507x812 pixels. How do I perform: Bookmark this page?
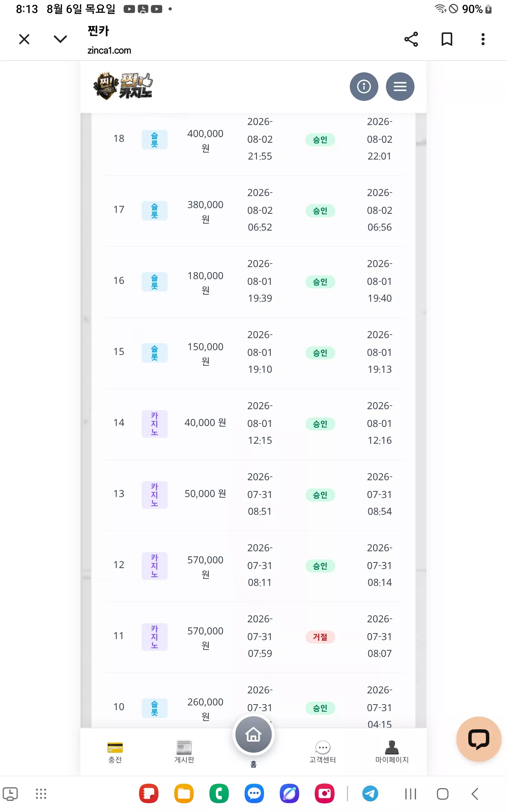[447, 39]
